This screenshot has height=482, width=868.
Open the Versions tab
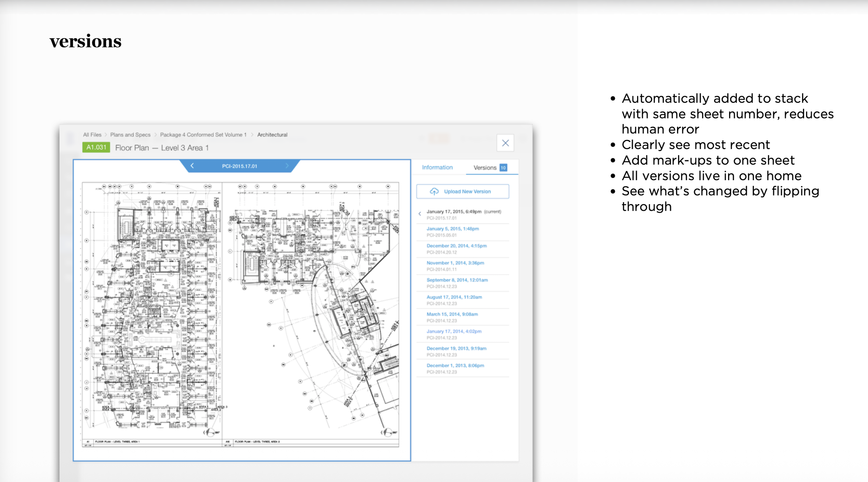(485, 168)
